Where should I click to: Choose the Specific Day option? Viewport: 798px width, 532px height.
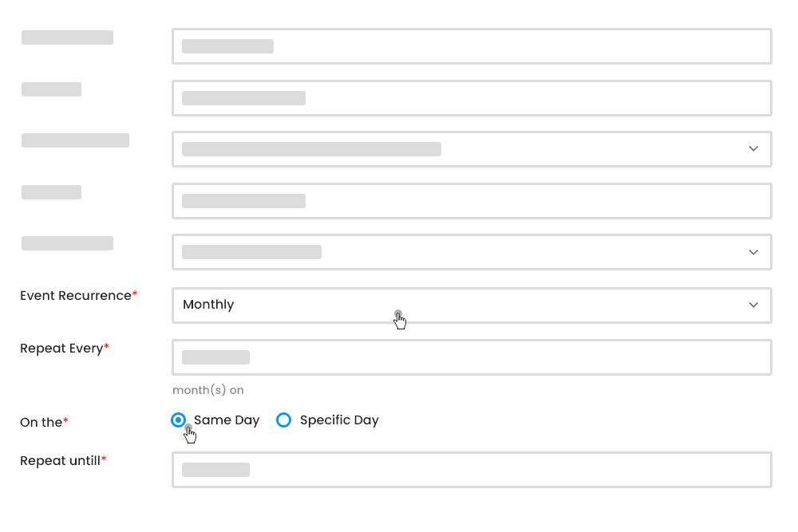(x=283, y=420)
